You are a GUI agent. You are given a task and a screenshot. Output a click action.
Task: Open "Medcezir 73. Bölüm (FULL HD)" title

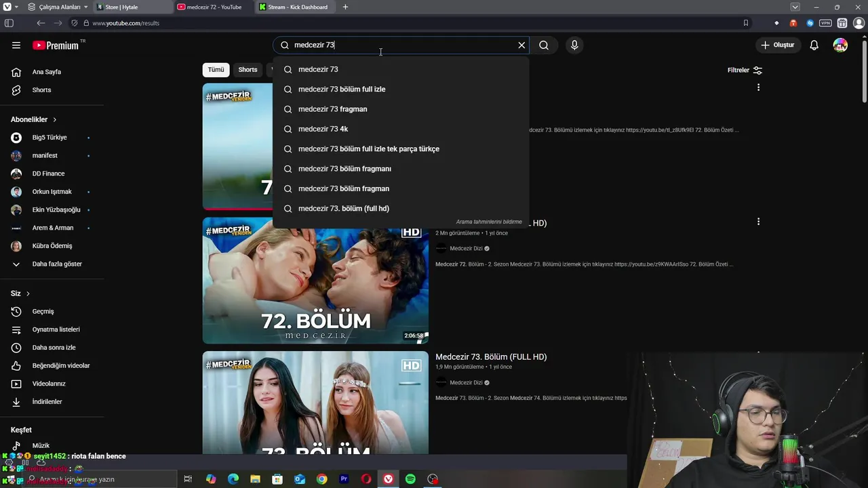pos(491,357)
